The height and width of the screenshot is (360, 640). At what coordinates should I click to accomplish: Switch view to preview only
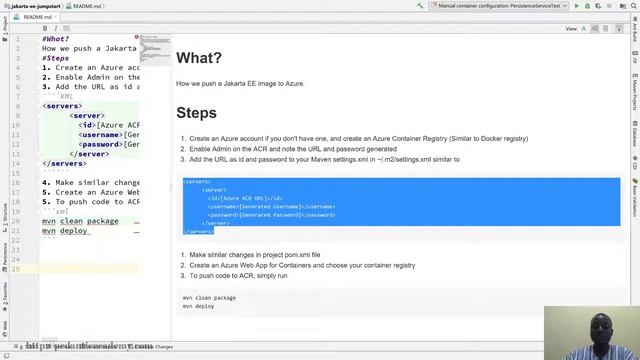tap(606, 29)
